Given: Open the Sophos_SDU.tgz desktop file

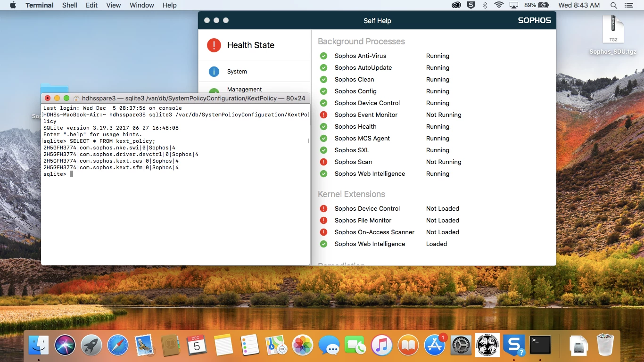Looking at the screenshot, I should click(613, 35).
